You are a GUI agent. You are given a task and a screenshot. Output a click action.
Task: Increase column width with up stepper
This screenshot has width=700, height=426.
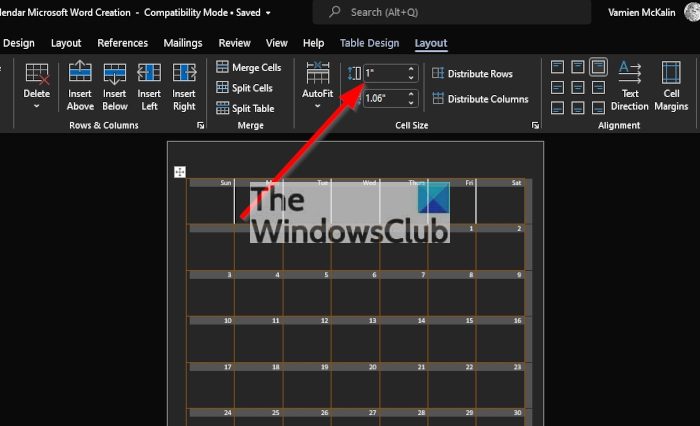(x=411, y=94)
